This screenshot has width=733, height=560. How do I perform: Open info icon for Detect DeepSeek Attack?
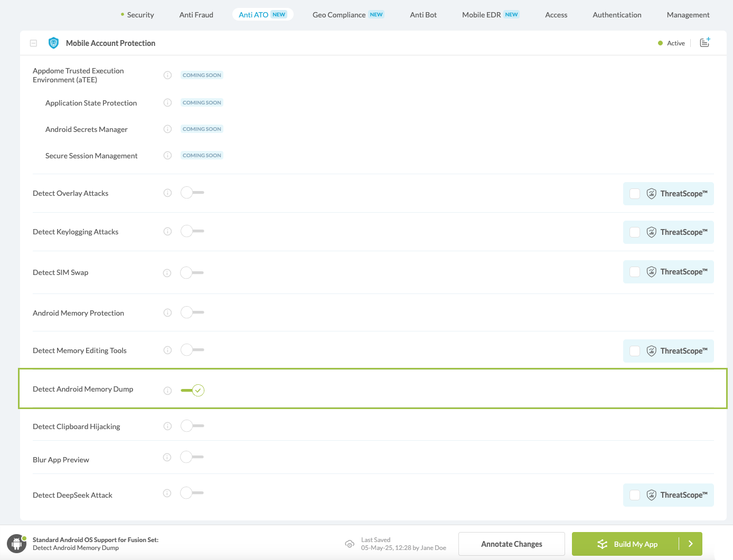(167, 493)
